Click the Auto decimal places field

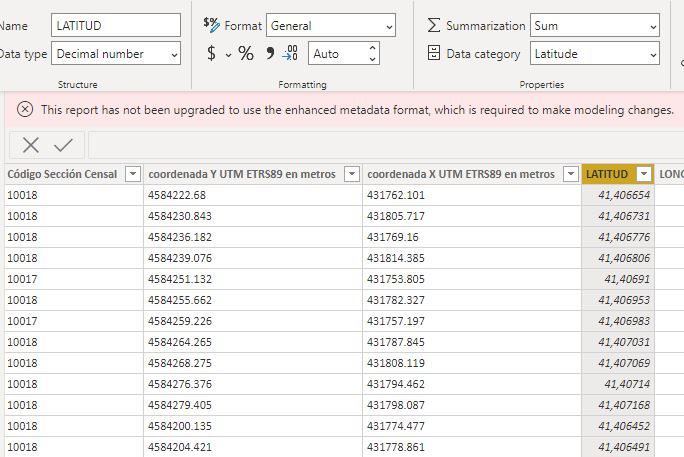click(x=344, y=53)
